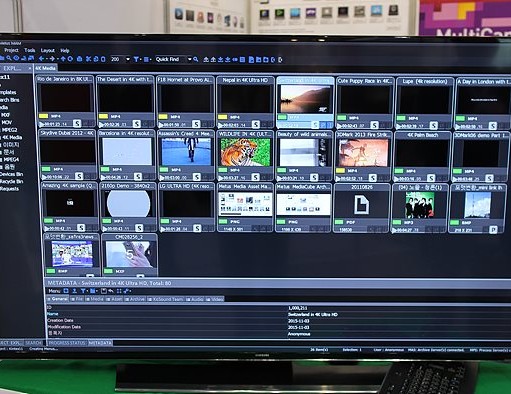511x394 pixels.
Task: Click the back arrow in the toolbar
Action: coord(41,59)
